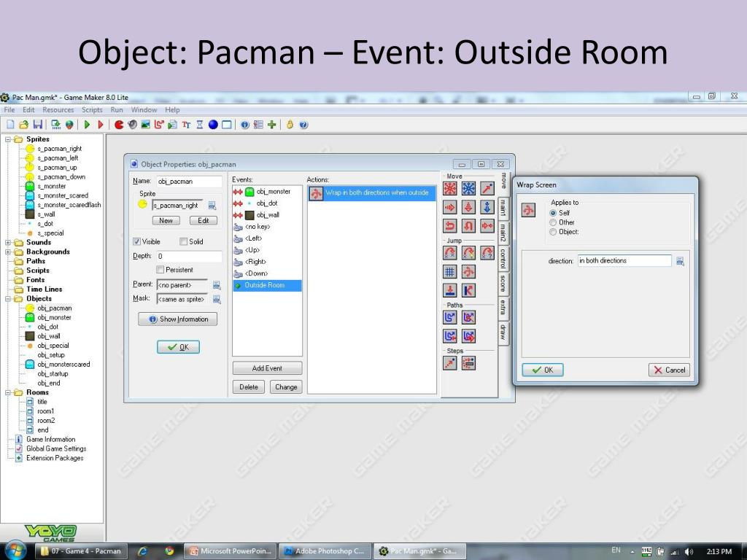Select the Self radio button
Image resolution: width=747 pixels, height=560 pixels.
coord(553,213)
